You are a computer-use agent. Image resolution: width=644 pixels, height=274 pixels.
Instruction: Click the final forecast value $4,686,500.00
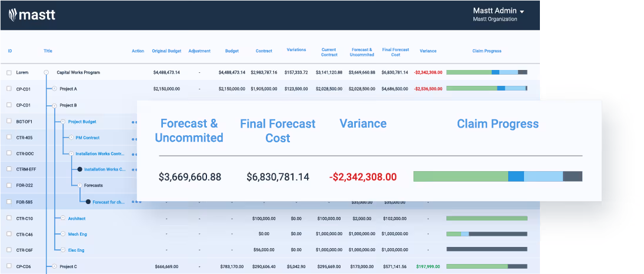click(395, 89)
